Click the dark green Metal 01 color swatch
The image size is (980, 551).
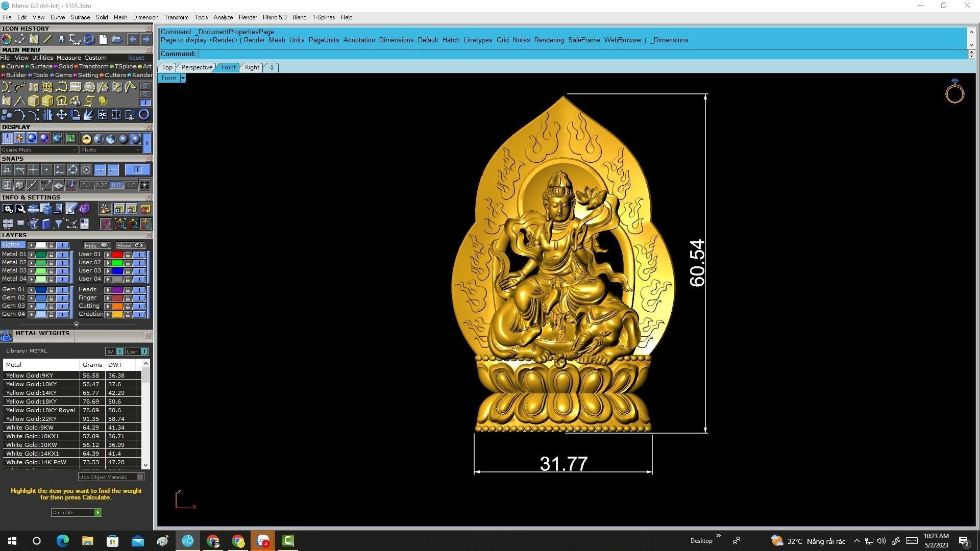click(41, 255)
